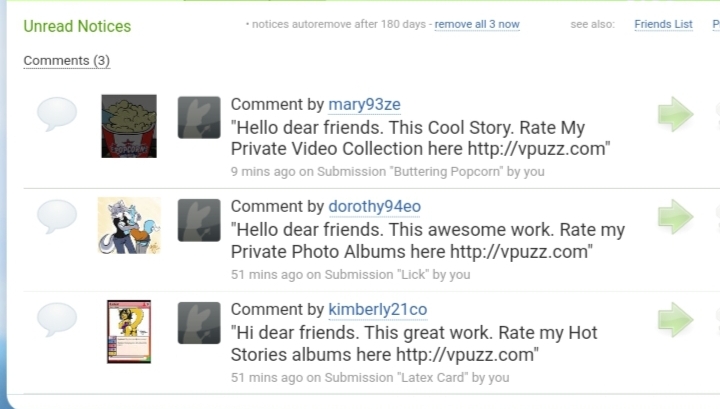
Task: Click green arrow on dorothy94eo comment
Action: tap(675, 216)
